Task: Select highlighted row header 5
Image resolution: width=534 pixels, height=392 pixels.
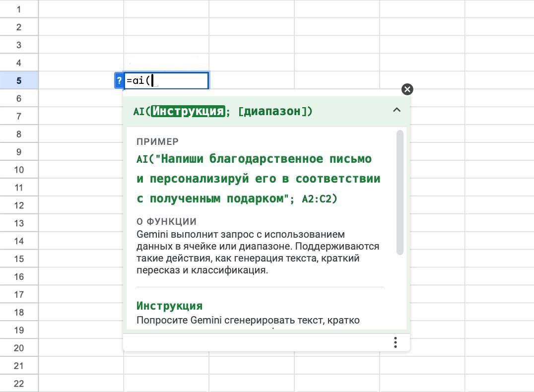Action: [19, 80]
